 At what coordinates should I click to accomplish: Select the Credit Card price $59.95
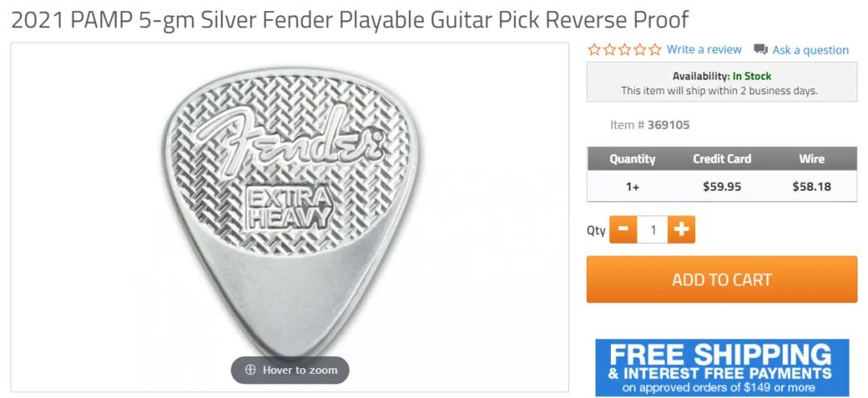tap(722, 187)
